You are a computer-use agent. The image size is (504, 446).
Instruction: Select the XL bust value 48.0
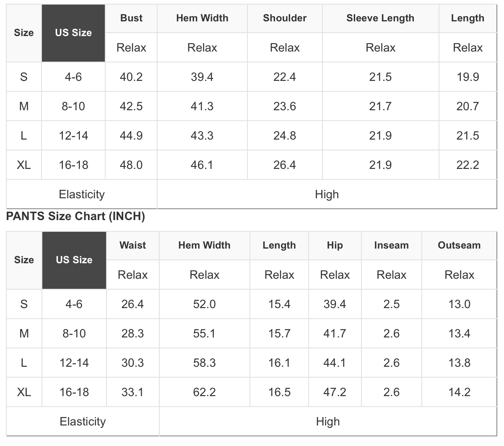click(x=131, y=165)
